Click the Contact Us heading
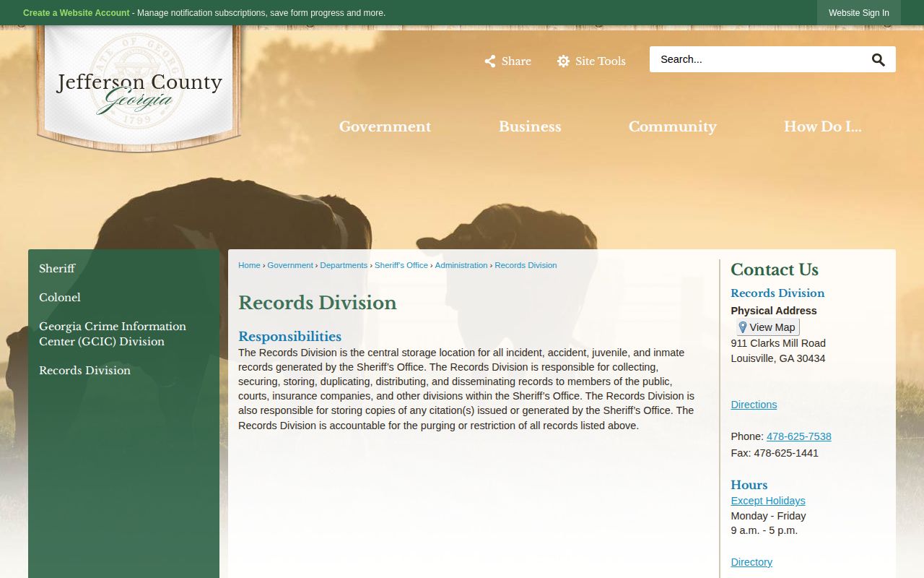Screen dimensions: 924x578 (775, 270)
